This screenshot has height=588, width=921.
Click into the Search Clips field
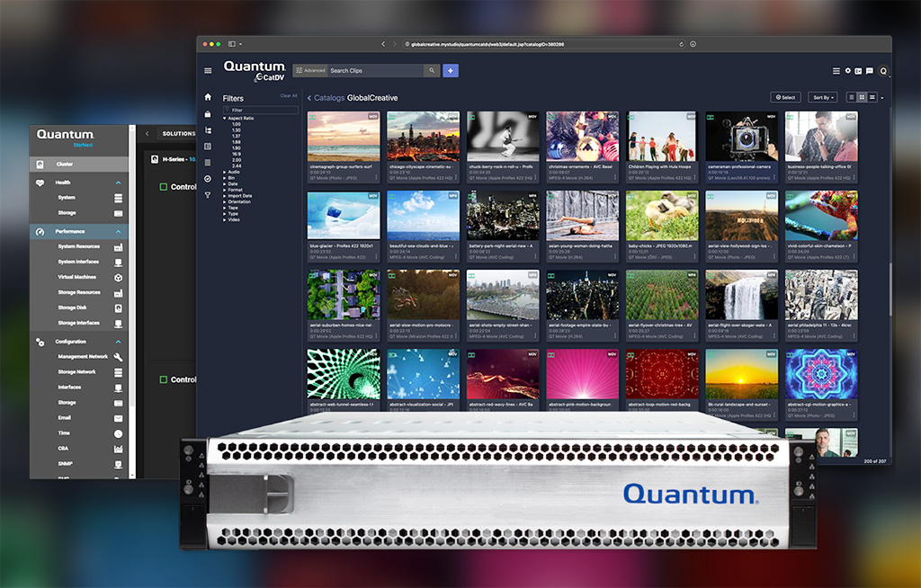pos(375,70)
